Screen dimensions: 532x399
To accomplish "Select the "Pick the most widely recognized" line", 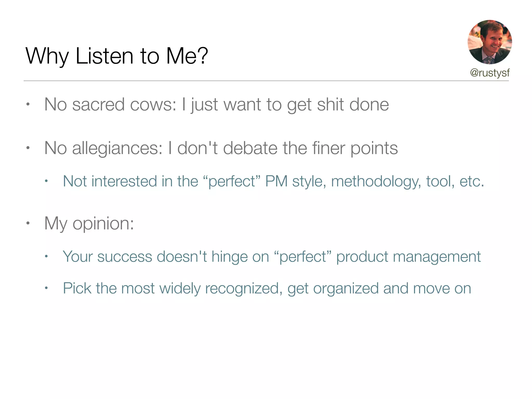I will [267, 288].
